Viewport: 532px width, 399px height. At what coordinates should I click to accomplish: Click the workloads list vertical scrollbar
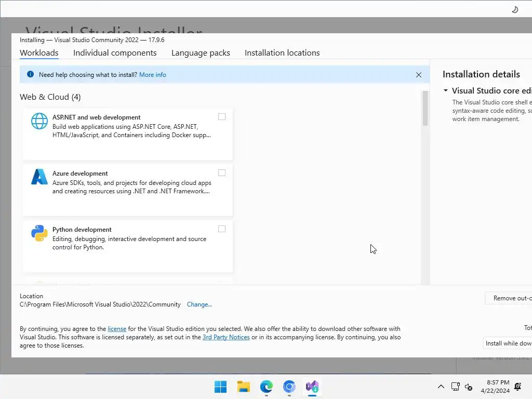tap(425, 108)
